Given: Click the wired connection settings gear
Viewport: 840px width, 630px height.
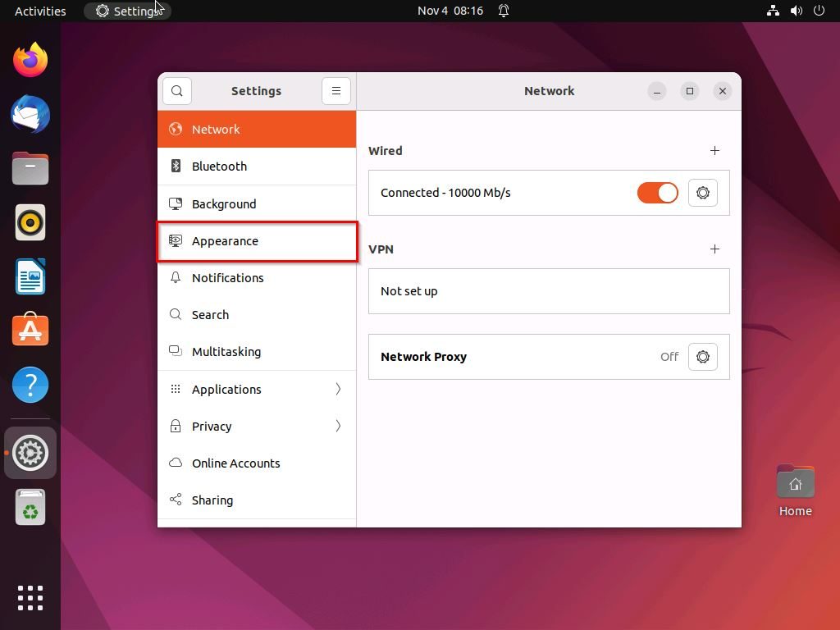Looking at the screenshot, I should (702, 193).
